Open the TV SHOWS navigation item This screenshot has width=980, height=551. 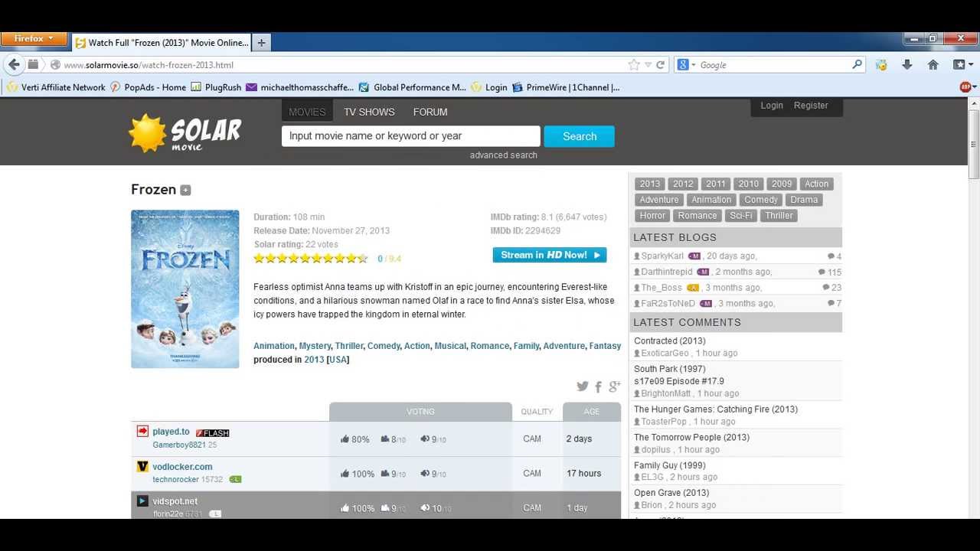click(x=369, y=112)
